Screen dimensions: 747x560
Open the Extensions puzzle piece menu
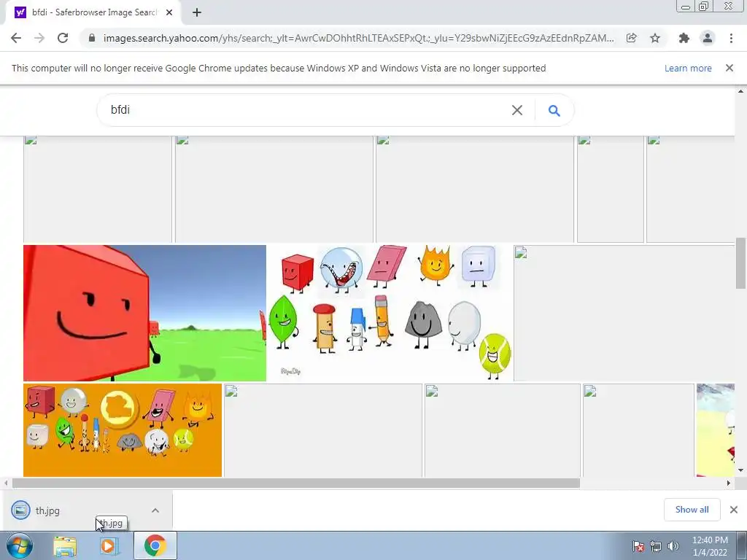pos(684,38)
